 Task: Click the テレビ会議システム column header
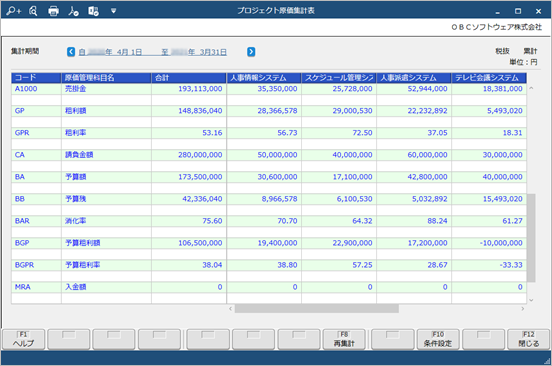489,78
